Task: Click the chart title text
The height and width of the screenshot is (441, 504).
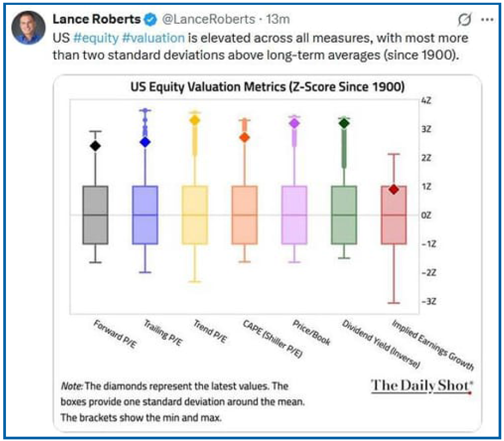Action: [x=267, y=87]
